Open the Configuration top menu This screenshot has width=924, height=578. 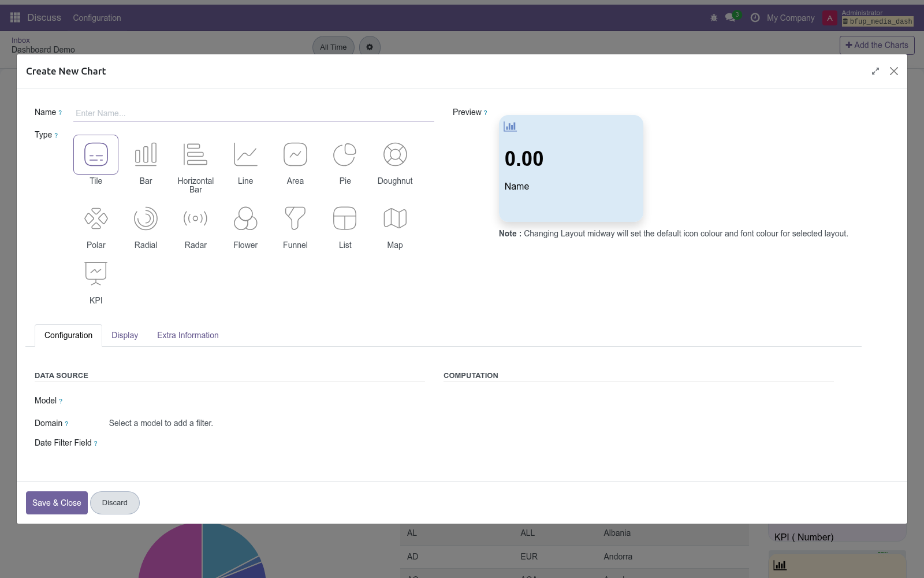tap(97, 18)
